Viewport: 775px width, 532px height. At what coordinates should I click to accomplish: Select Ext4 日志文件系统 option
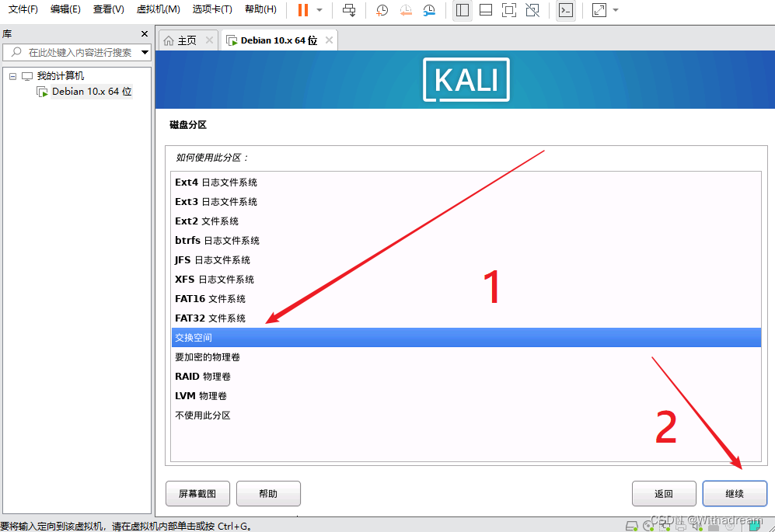tap(466, 183)
